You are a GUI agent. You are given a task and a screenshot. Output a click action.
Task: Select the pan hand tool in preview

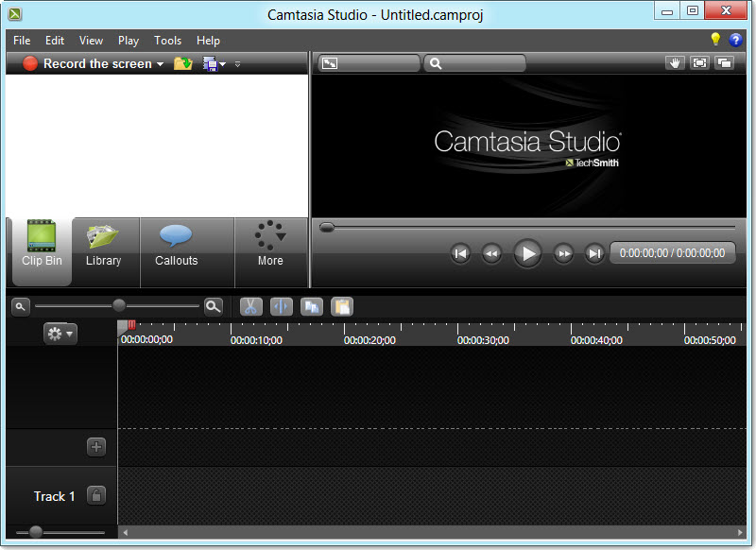click(674, 63)
